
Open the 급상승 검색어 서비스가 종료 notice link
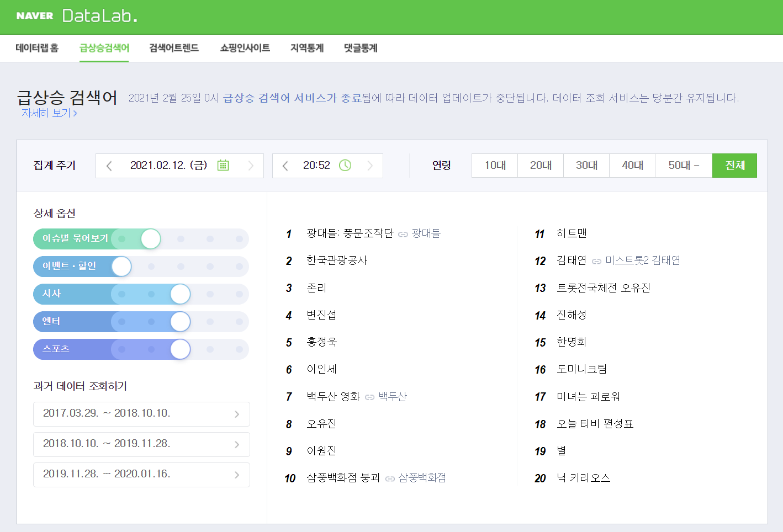point(292,98)
